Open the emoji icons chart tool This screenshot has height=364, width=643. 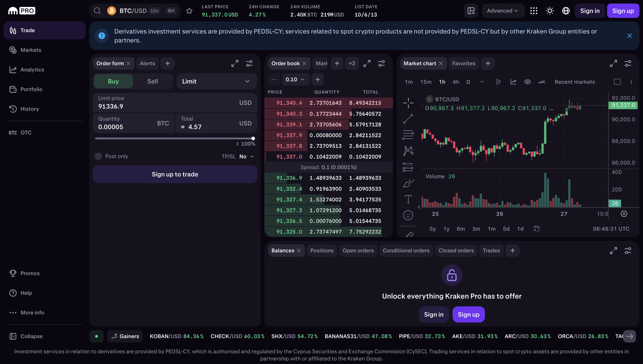[x=408, y=215]
